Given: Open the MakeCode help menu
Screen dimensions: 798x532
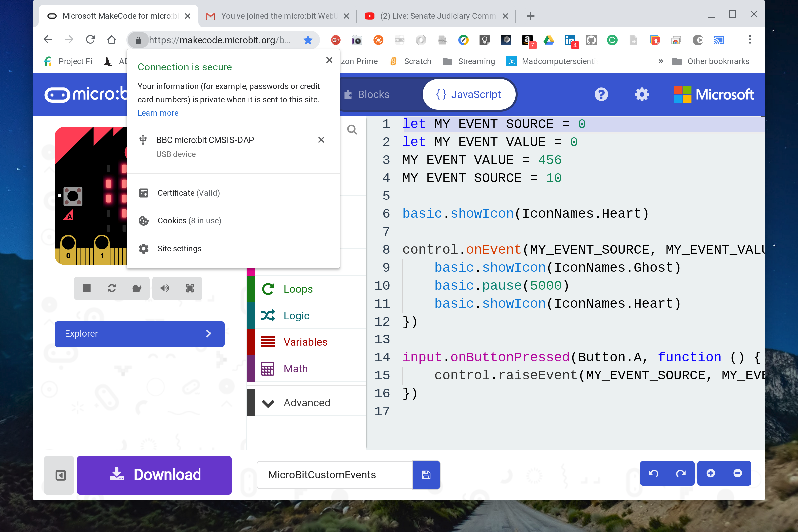Looking at the screenshot, I should (601, 95).
